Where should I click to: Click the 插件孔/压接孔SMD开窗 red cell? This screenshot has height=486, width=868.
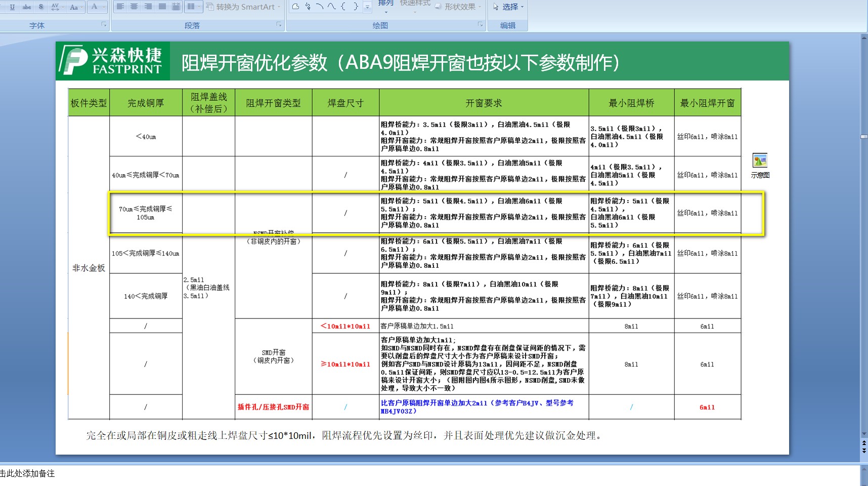[274, 407]
